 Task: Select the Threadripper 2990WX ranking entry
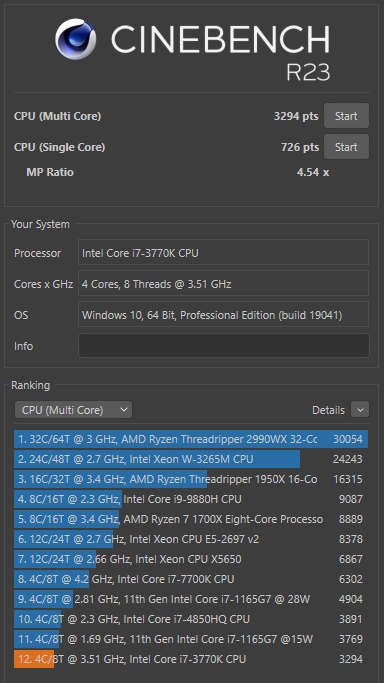pos(191,439)
